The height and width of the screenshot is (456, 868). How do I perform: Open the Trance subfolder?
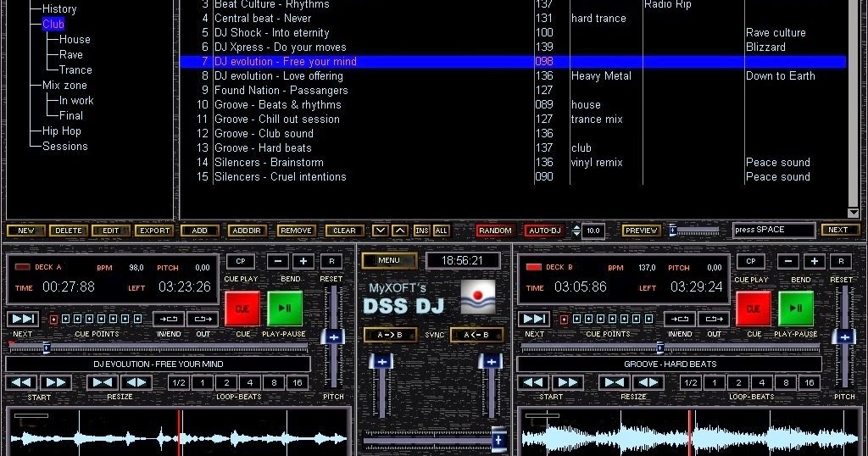point(75,70)
